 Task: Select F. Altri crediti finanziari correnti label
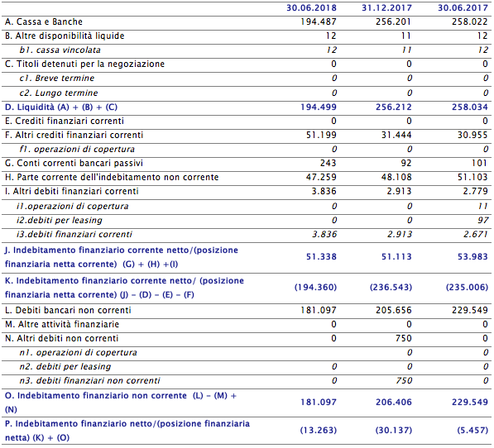[74, 136]
